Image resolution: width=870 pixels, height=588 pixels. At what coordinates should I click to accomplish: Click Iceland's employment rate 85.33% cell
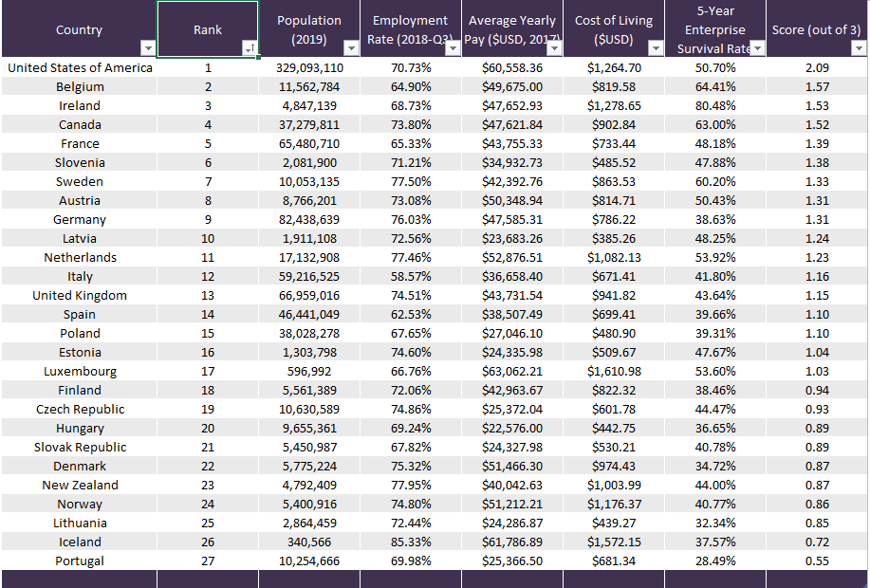(411, 542)
